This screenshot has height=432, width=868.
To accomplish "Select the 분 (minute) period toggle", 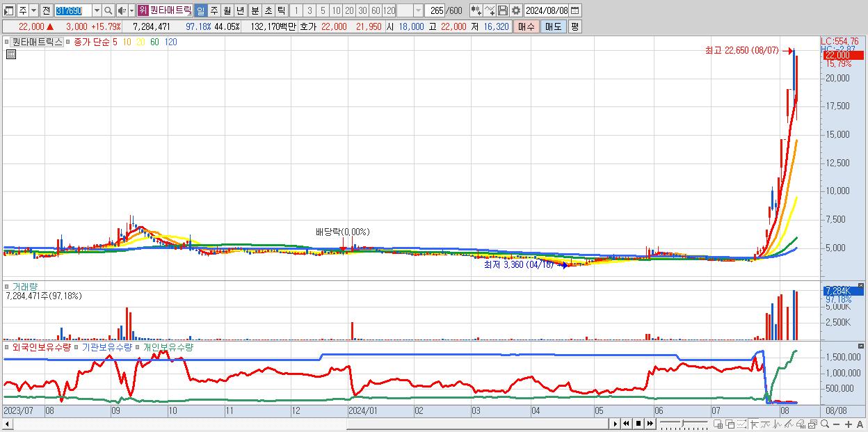I will coord(255,10).
